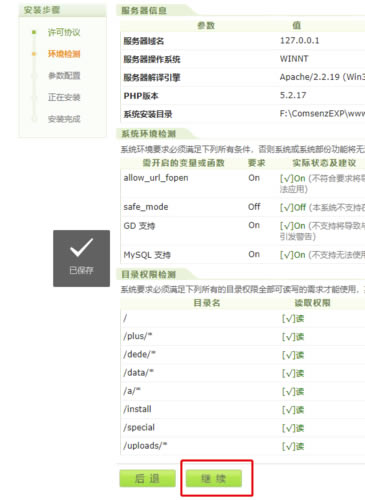Click read permission check for /plus/*
Viewport: 365px width, 500px height.
[293, 337]
